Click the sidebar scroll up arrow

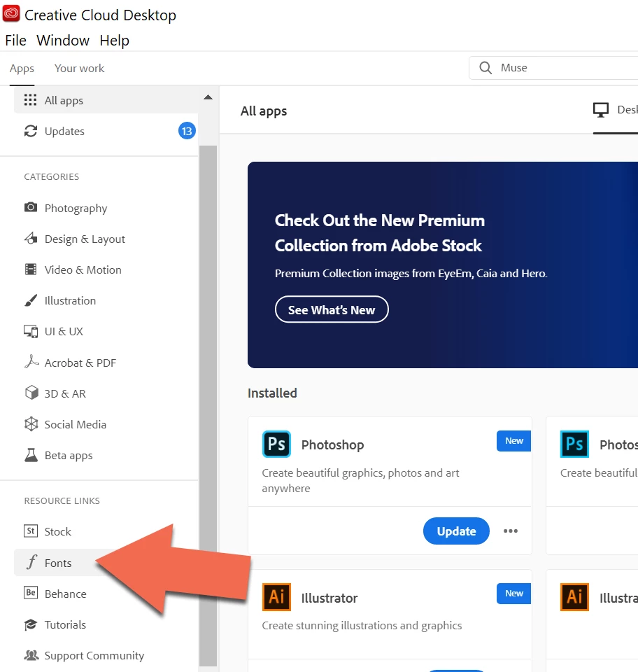(x=208, y=97)
